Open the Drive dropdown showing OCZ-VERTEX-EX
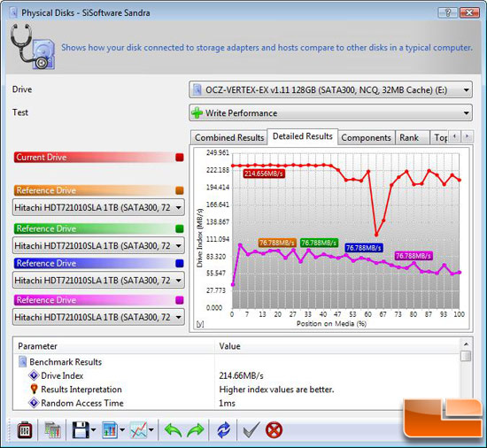Viewport: 487px width, 448px height. tap(330, 90)
